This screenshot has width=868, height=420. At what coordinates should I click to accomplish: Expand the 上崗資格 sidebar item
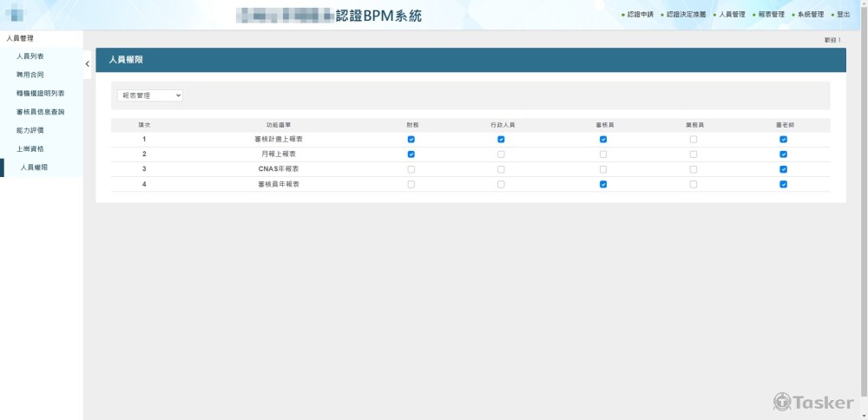coord(30,148)
